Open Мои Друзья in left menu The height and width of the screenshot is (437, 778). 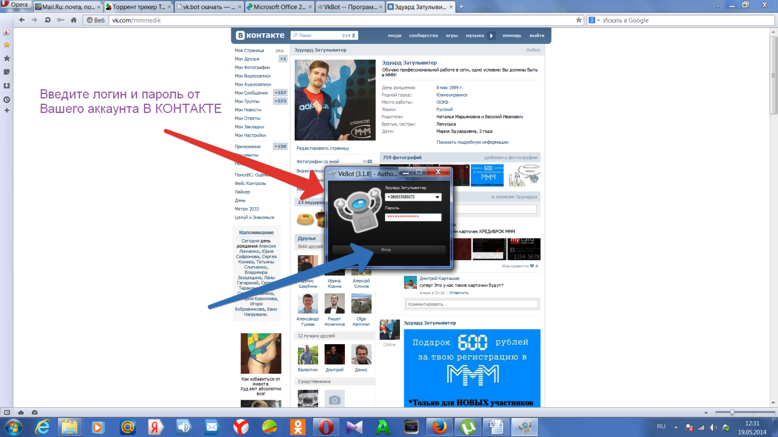coord(247,59)
